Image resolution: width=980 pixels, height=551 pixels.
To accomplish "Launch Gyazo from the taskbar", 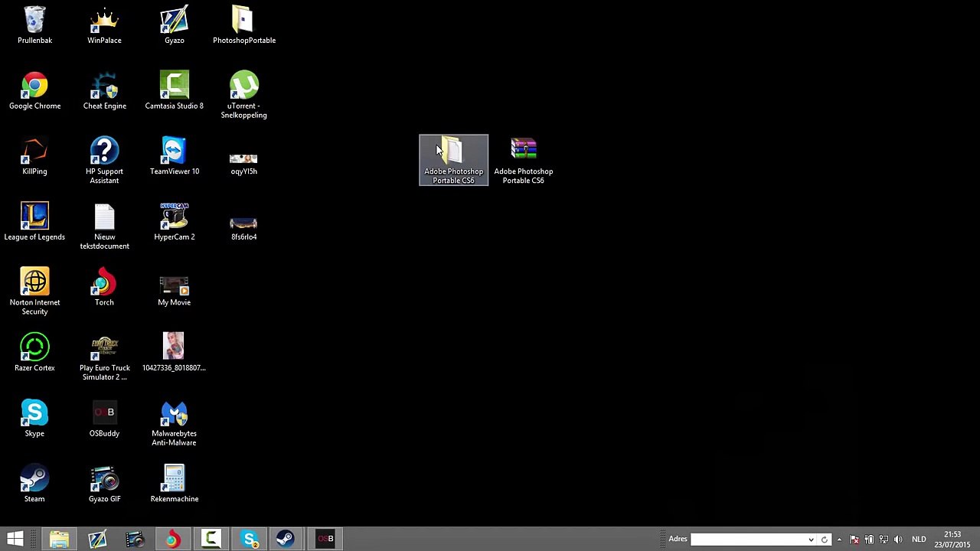I will 97,539.
